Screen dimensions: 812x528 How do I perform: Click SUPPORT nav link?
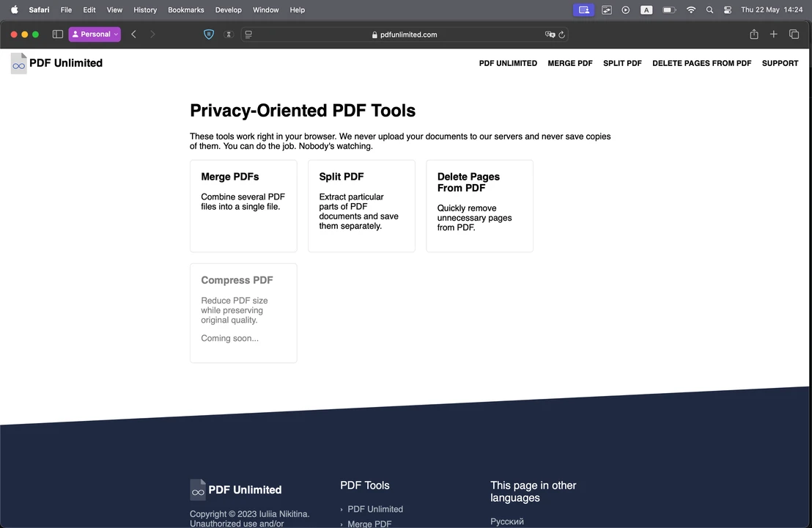(x=780, y=63)
